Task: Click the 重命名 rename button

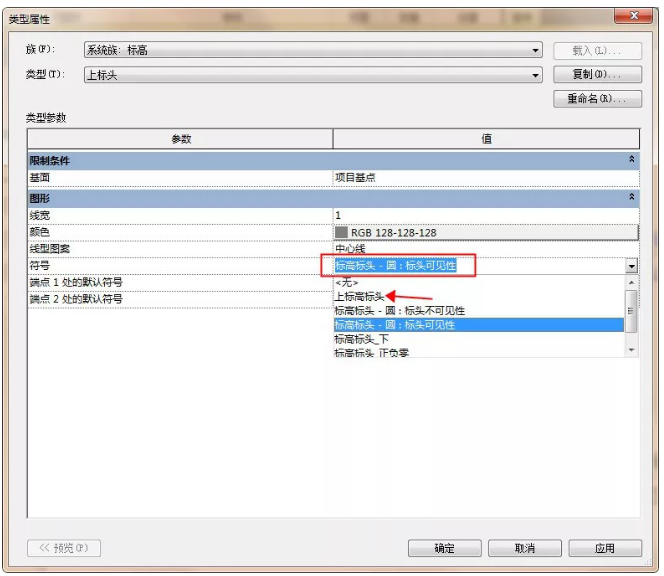Action: click(x=597, y=99)
